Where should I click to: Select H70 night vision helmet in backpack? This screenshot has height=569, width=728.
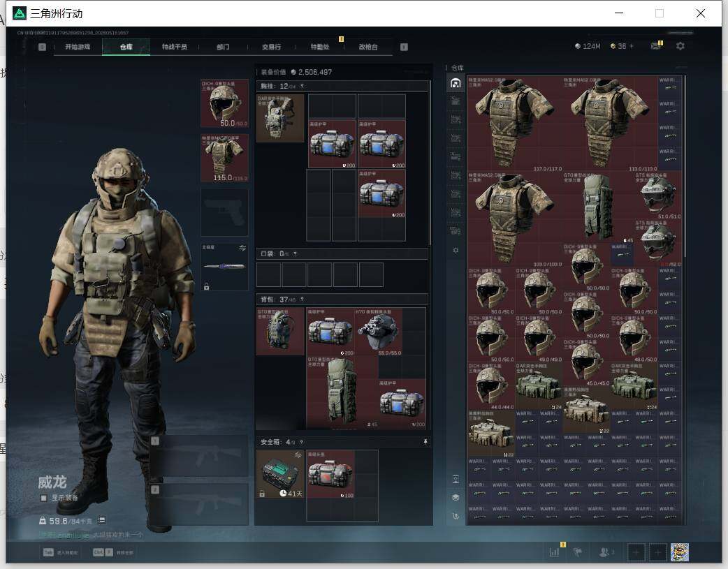(379, 332)
